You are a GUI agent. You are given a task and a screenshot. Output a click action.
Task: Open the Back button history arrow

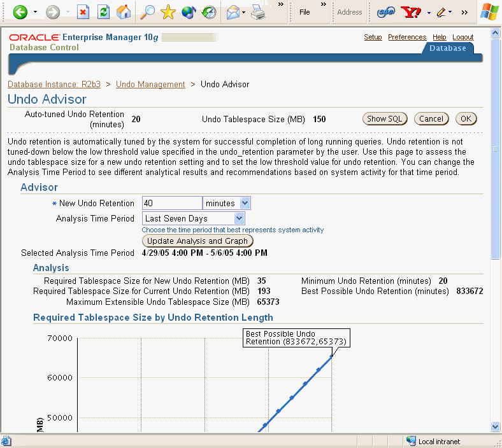[x=36, y=12]
